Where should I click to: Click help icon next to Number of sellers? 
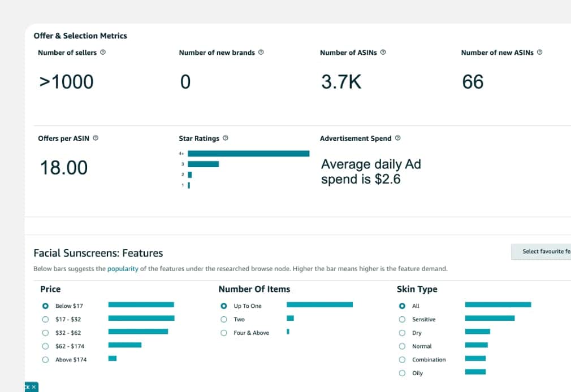[x=103, y=53]
